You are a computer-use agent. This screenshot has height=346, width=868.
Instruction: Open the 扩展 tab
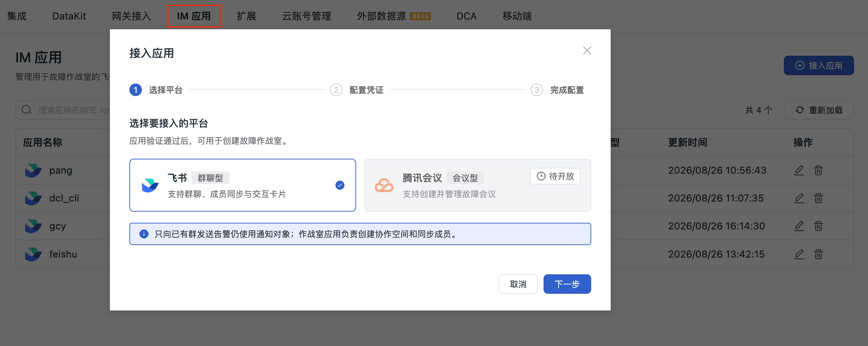pyautogui.click(x=247, y=16)
